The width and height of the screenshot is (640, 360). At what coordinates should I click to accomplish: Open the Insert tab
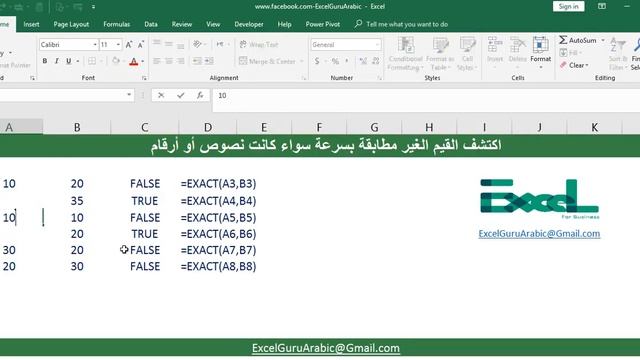tap(31, 24)
